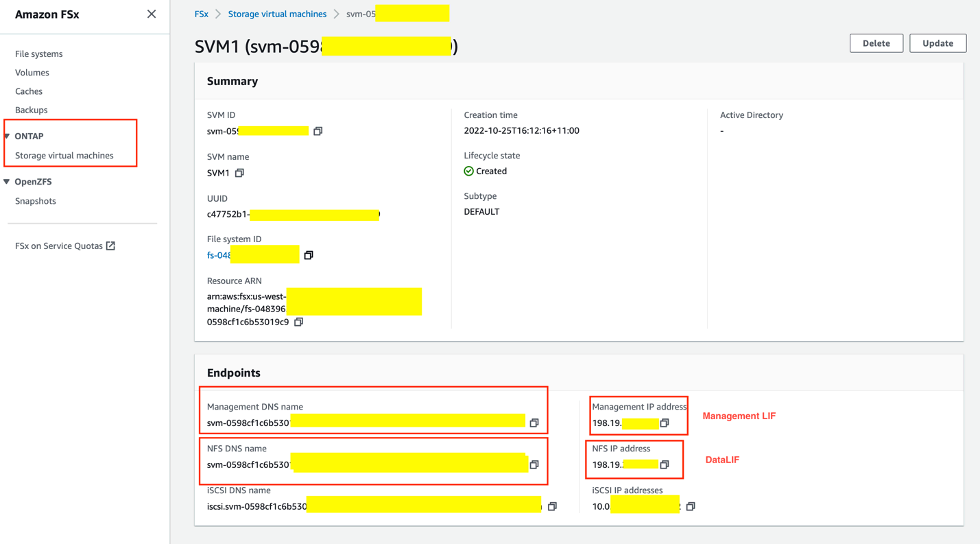Viewport: 980px width, 544px height.
Task: Copy the SVM name SVM1
Action: click(x=239, y=173)
